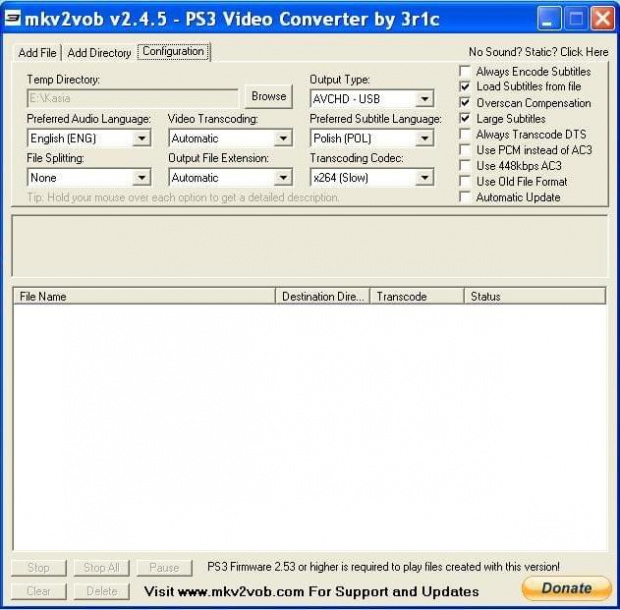Click the Pause button
The image size is (620, 610).
(x=164, y=568)
